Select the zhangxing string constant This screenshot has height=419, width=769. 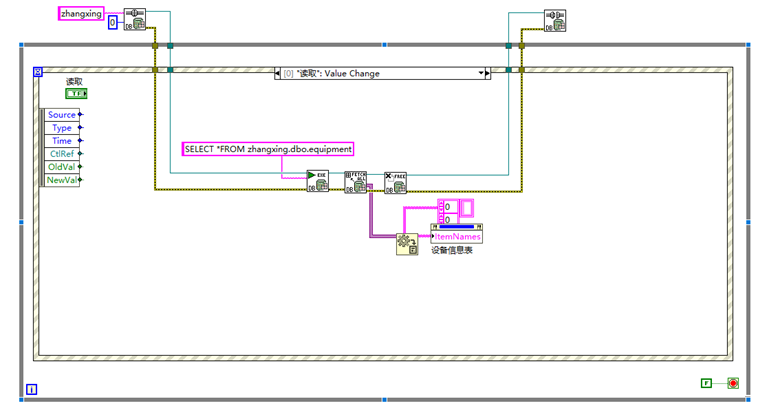(x=81, y=13)
